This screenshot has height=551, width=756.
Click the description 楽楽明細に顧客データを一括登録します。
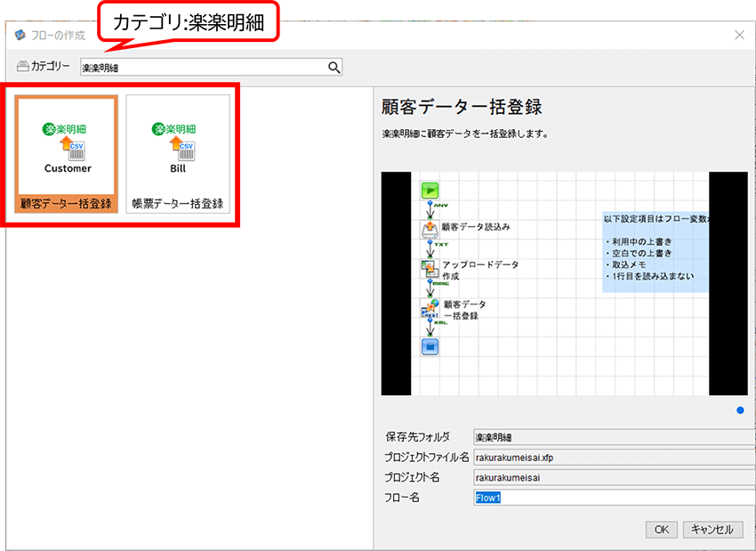[465, 134]
